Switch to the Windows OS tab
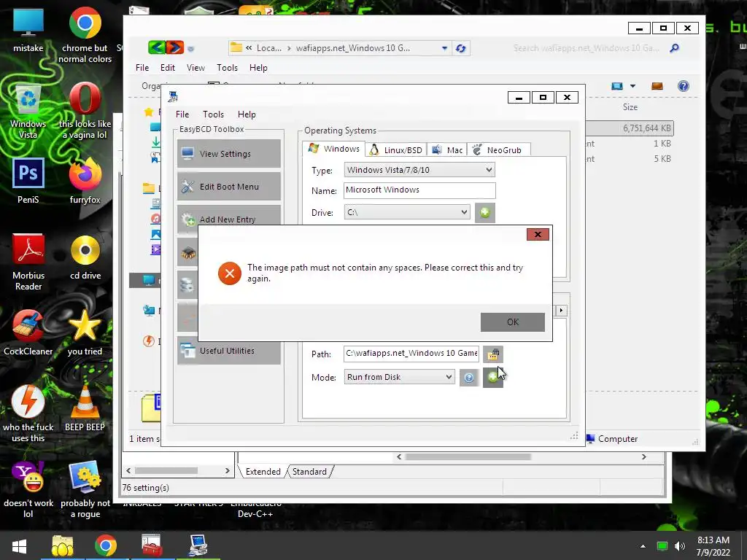Viewport: 747px width, 560px height. [x=334, y=149]
